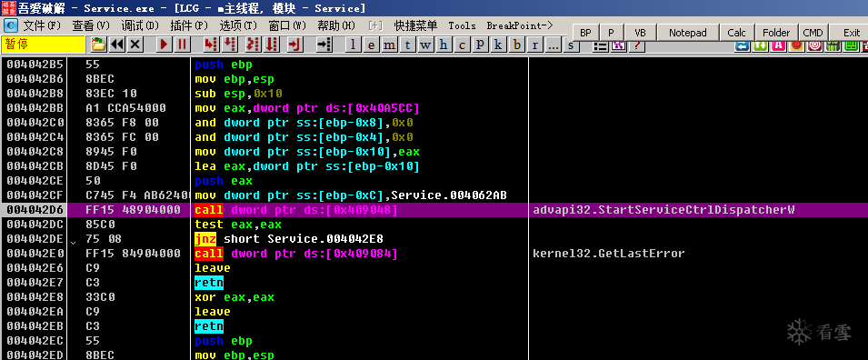
Task: Restart the program with the rewind icon
Action: click(117, 45)
